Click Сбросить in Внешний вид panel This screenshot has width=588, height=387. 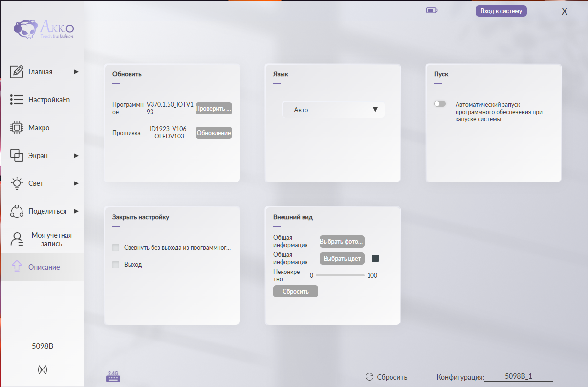pyautogui.click(x=296, y=292)
